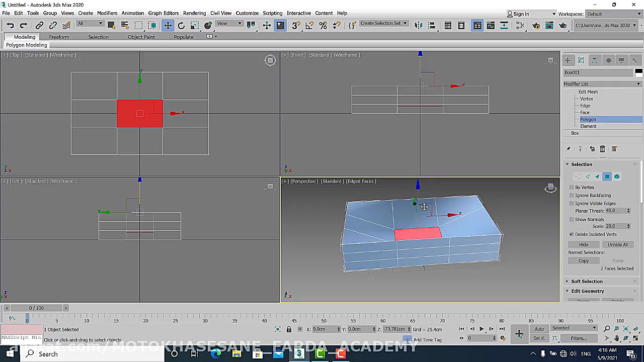Select the Element sub-object icon
Viewport: 644px width, 362px height.
click(x=617, y=176)
